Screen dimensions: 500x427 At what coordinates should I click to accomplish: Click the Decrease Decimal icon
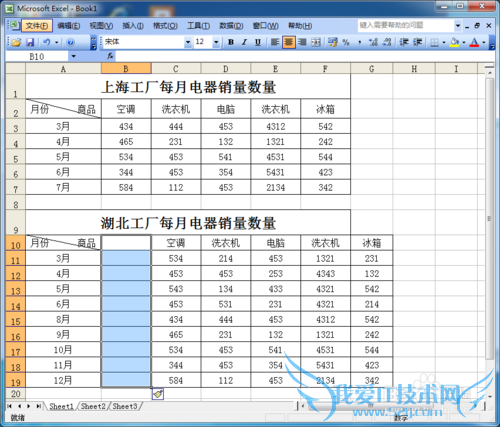coord(387,42)
